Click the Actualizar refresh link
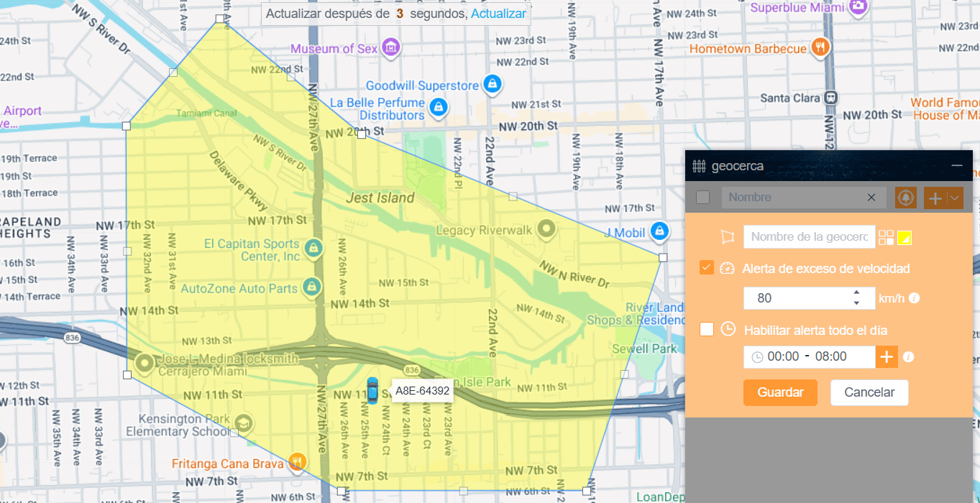 [498, 14]
